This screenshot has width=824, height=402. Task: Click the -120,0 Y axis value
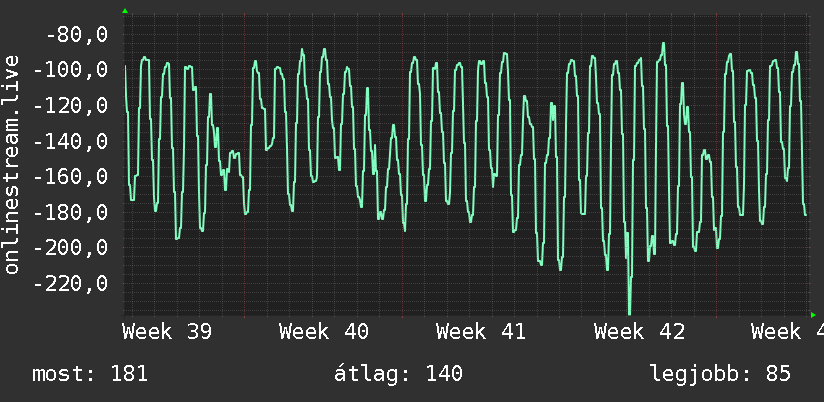click(71, 106)
